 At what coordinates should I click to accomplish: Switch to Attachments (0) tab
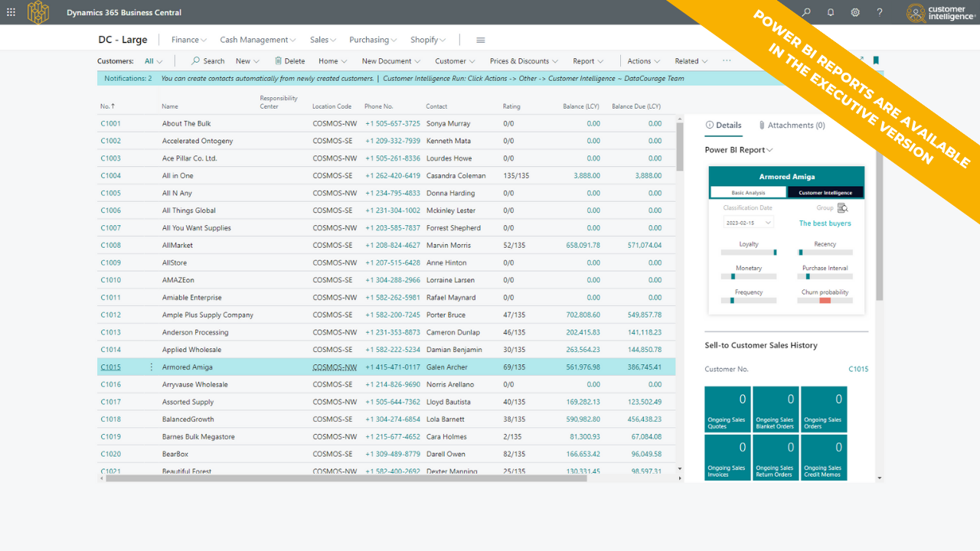coord(792,126)
